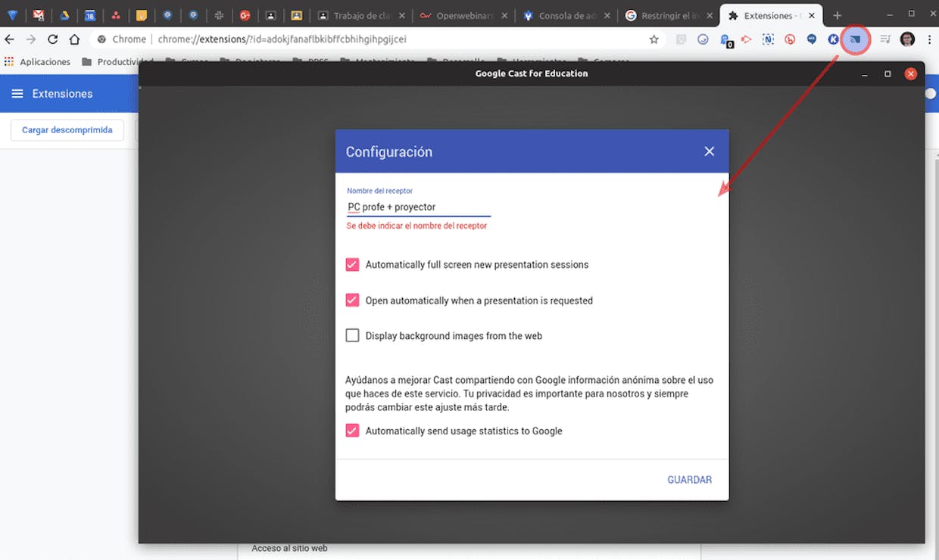The height and width of the screenshot is (560, 939).
Task: Switch to the Trabajo de clase tab
Action: click(x=360, y=15)
